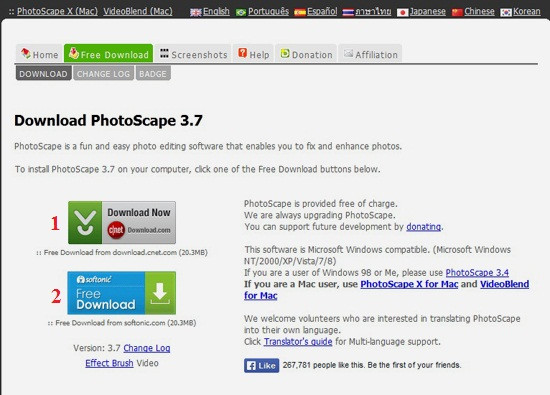Click the green CNET Download Now arrow icon
The width and height of the screenshot is (550, 395).
pos(85,222)
